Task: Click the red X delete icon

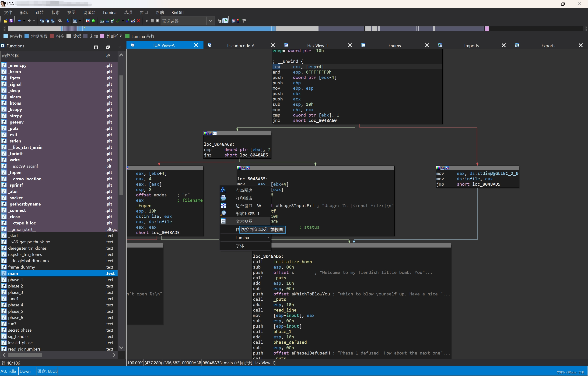Action: point(138,21)
